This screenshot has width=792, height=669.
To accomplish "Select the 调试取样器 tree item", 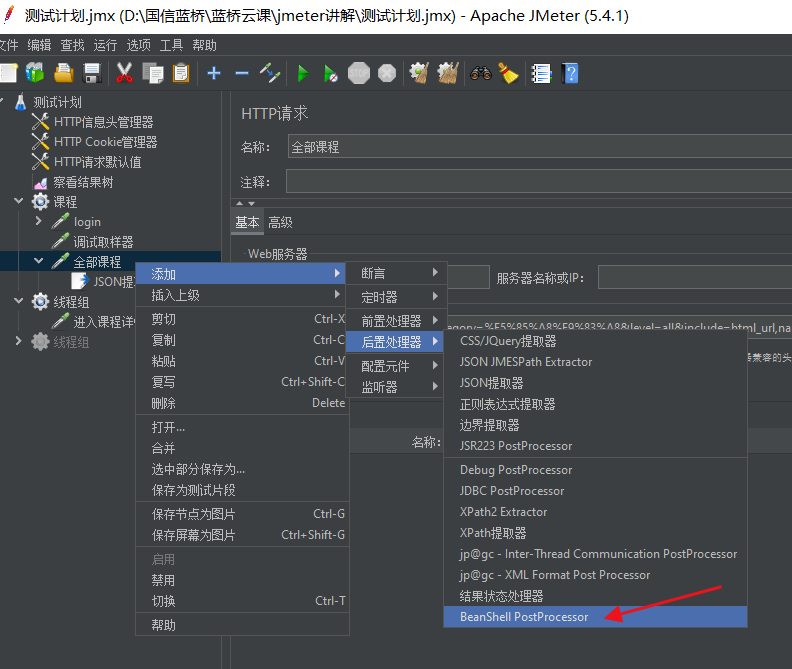I will (103, 242).
